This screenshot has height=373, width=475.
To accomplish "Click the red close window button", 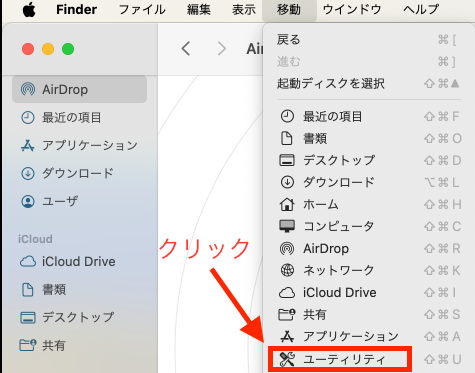I will pos(28,49).
